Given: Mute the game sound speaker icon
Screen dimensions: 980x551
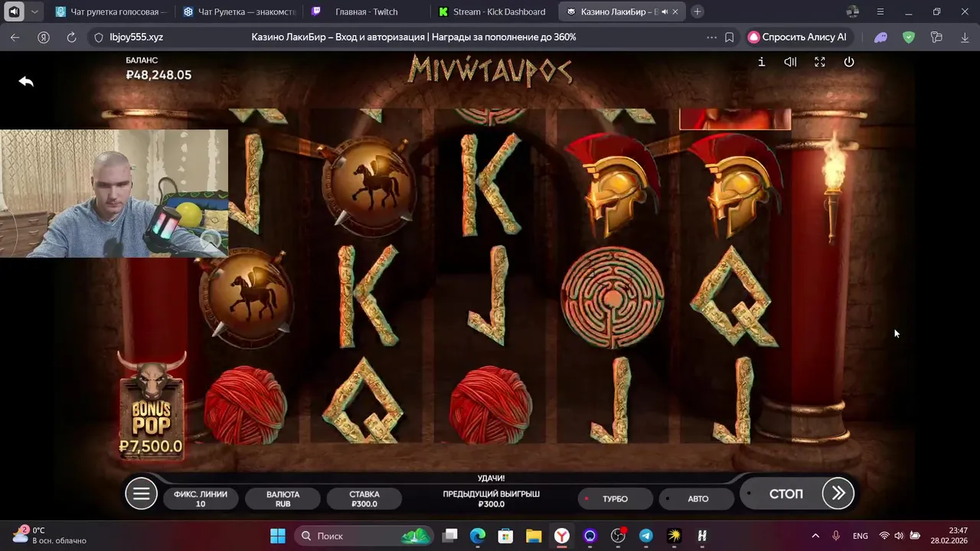Looking at the screenshot, I should point(790,62).
